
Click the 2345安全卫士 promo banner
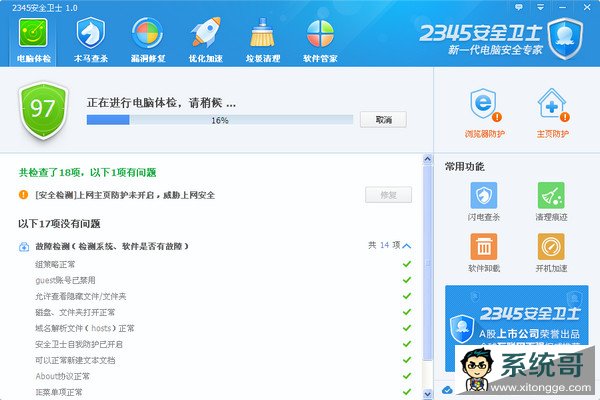(x=517, y=328)
